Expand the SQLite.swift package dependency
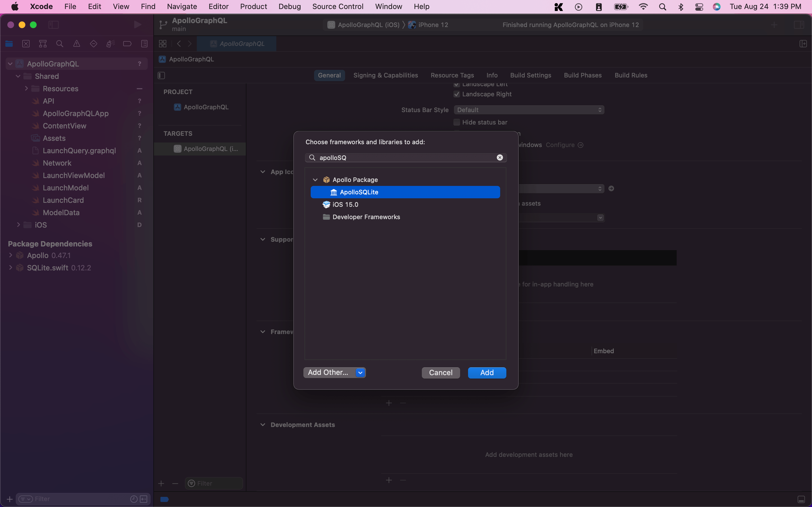This screenshot has width=812, height=507. 10,268
